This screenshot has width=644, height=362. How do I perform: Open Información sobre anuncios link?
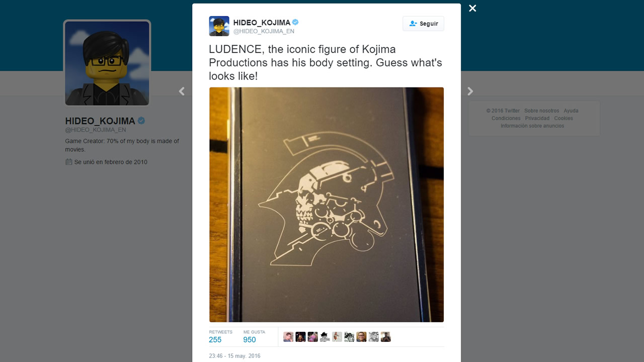(532, 126)
